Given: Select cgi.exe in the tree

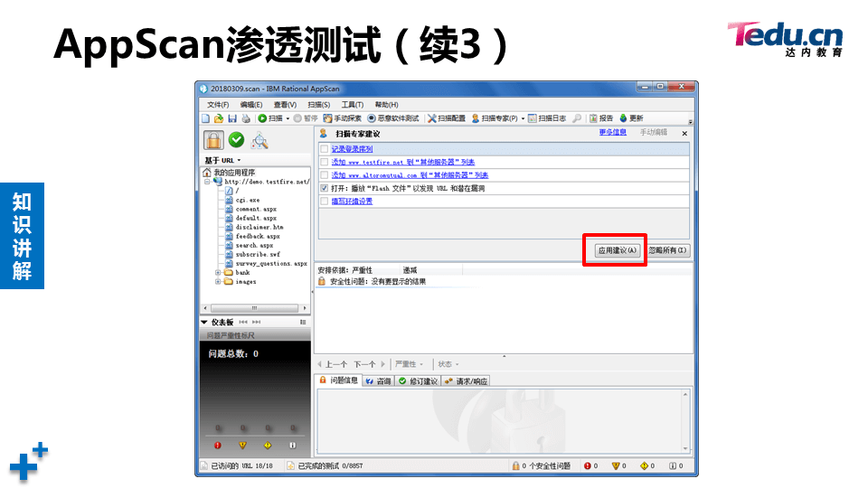Looking at the screenshot, I should click(x=248, y=200).
